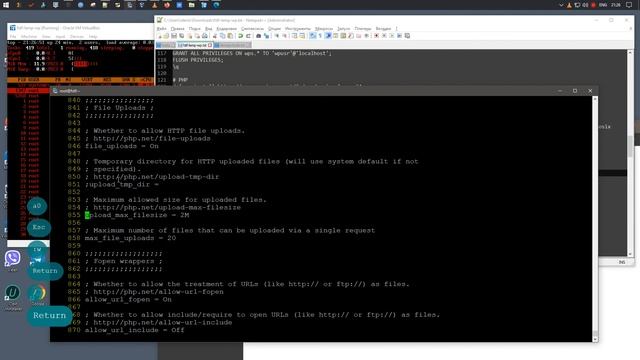Minimize the root terminal window
640x360 pixels.
pos(560,91)
